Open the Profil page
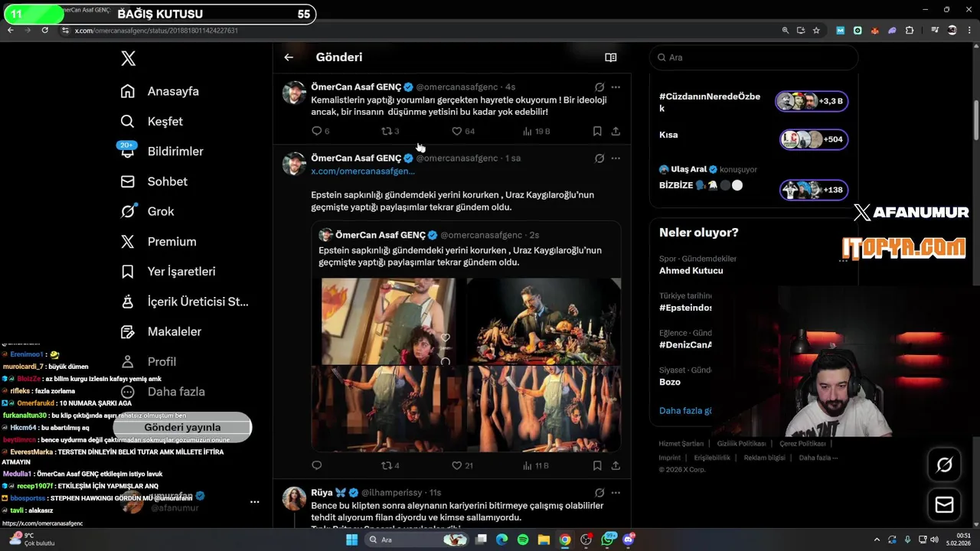Screen dimensions: 980x551 coord(149,361)
